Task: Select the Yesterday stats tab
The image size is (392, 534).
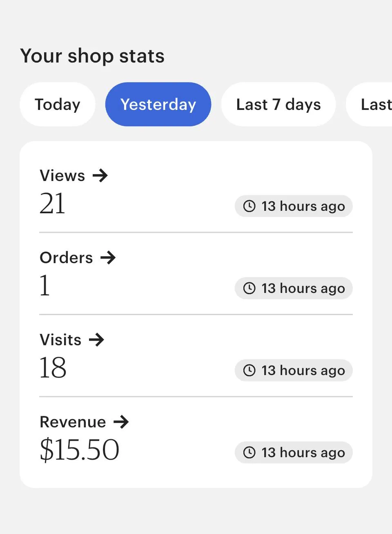Action: click(158, 105)
